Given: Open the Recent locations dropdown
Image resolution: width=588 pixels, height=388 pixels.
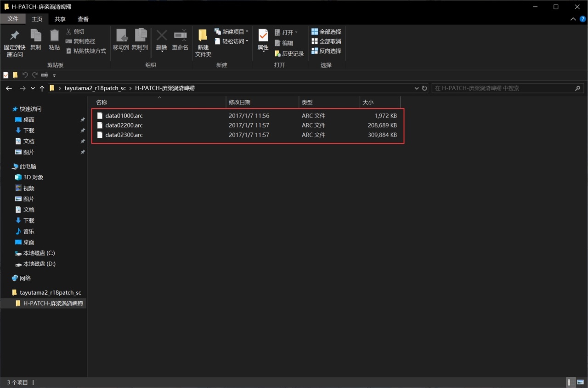Looking at the screenshot, I should tap(33, 88).
